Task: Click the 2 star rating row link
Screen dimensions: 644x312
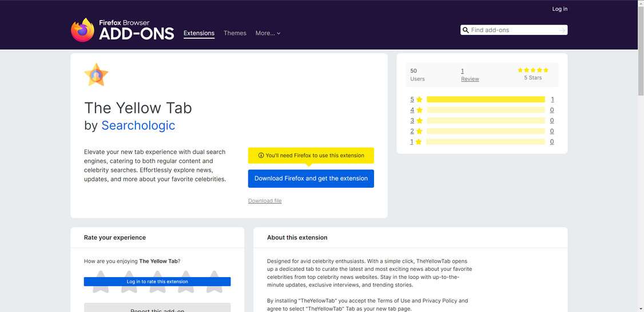Action: [416, 131]
